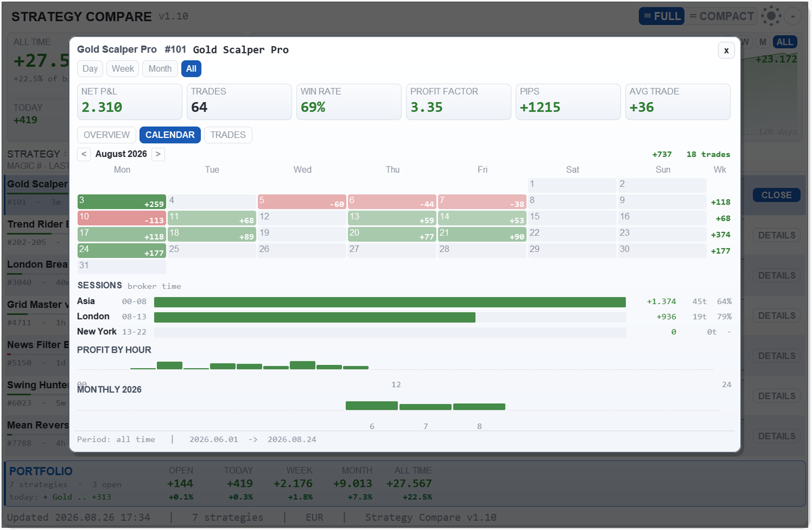The width and height of the screenshot is (812, 530).
Task: Click the NET P&L value 2.310
Action: pos(101,107)
